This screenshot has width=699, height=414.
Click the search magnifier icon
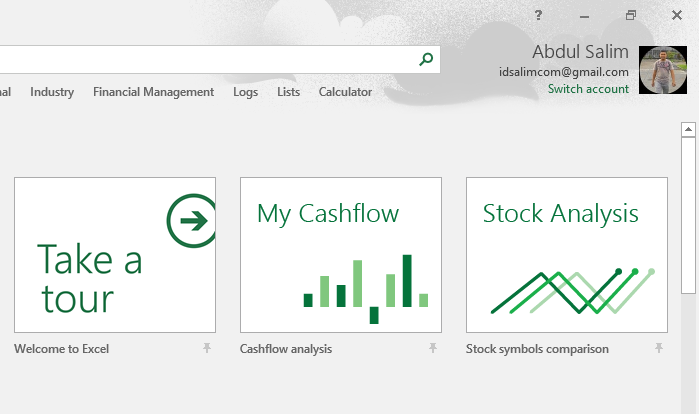point(426,59)
